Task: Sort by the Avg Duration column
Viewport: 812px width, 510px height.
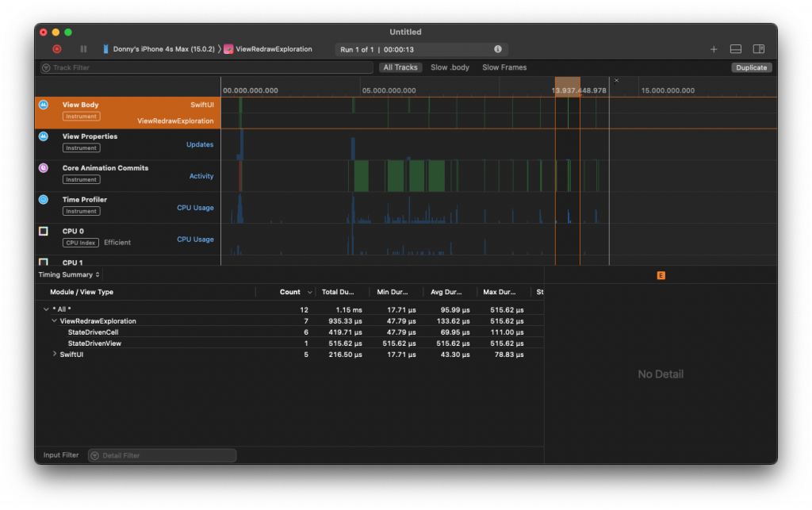Action: (446, 292)
